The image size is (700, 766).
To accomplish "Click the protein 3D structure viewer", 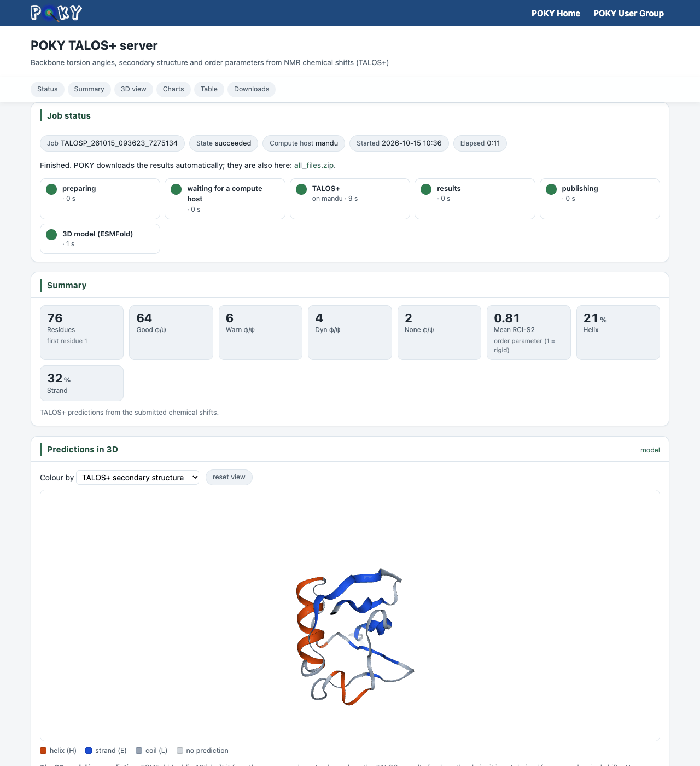I will (x=350, y=616).
